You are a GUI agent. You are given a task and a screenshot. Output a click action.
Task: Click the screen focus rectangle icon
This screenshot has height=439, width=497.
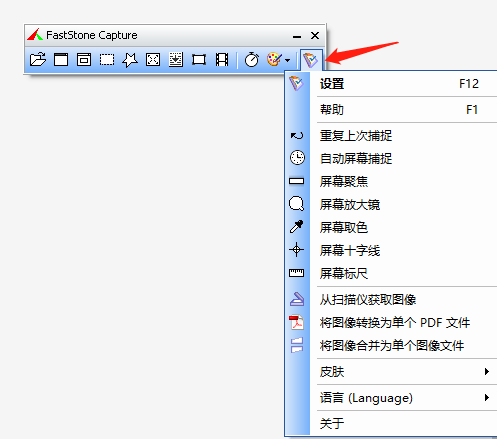pyautogui.click(x=296, y=181)
